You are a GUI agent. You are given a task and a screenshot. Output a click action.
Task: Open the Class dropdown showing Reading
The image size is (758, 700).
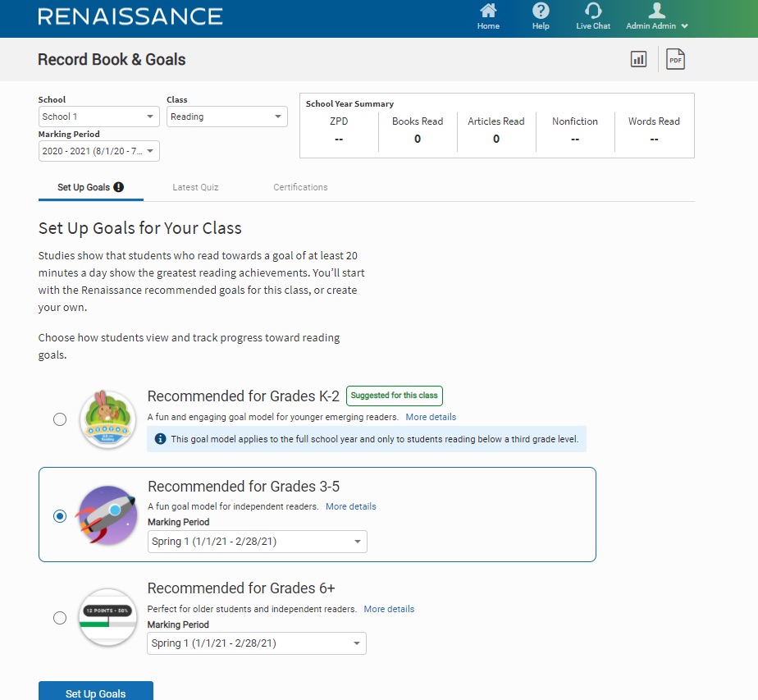tap(226, 117)
